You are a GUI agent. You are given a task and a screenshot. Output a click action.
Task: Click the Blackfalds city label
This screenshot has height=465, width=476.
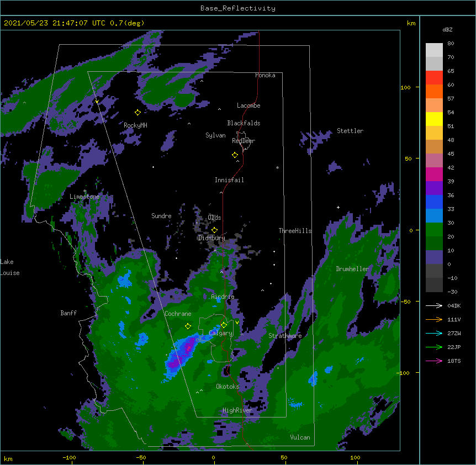coord(244,123)
